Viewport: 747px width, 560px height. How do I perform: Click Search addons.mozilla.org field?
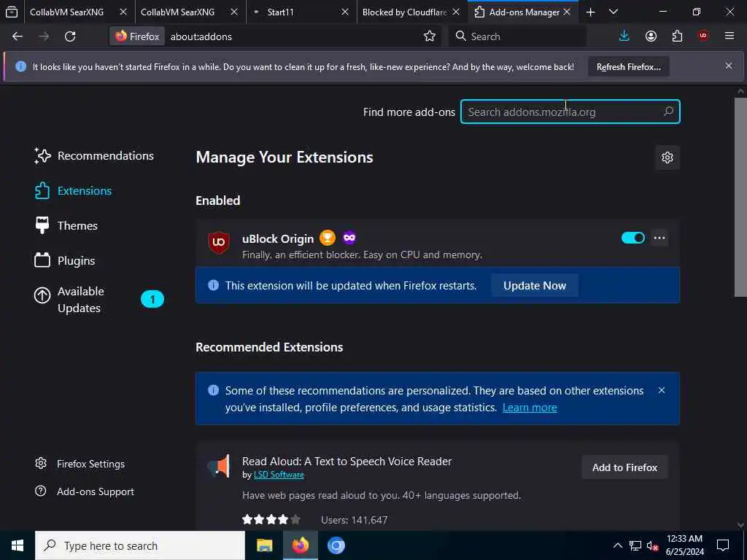point(570,112)
